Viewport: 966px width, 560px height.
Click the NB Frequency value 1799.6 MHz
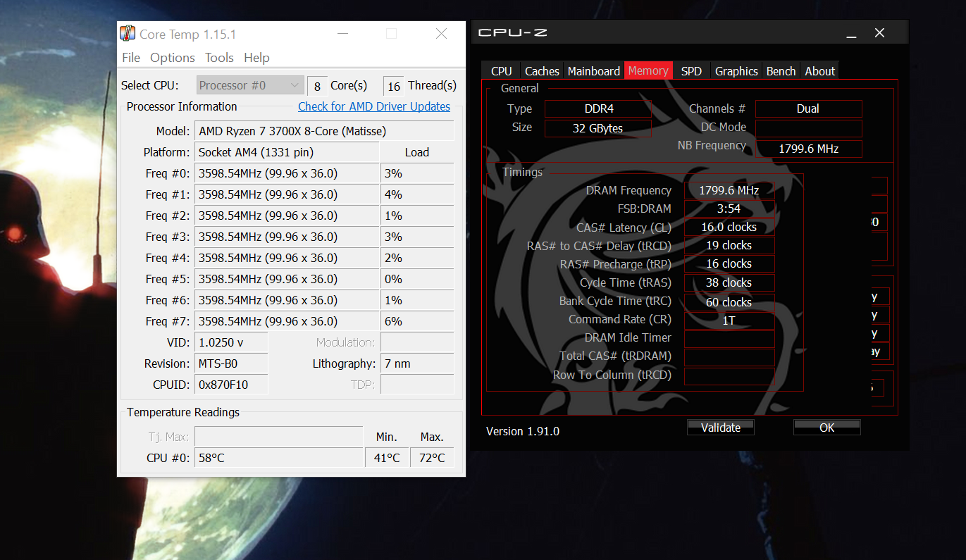click(808, 149)
